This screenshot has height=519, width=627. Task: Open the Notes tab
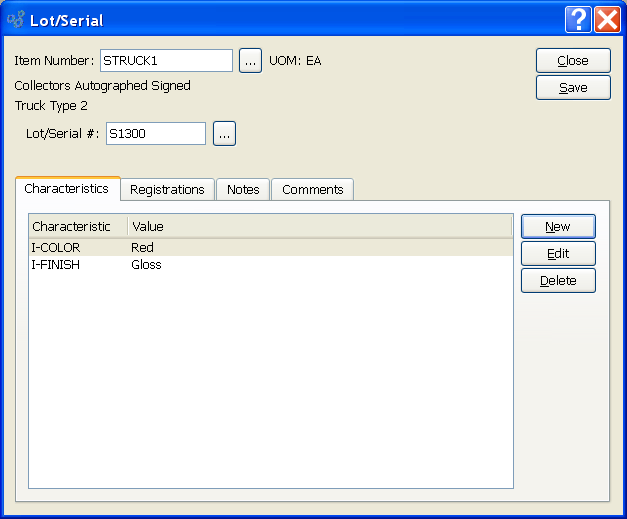coord(243,190)
